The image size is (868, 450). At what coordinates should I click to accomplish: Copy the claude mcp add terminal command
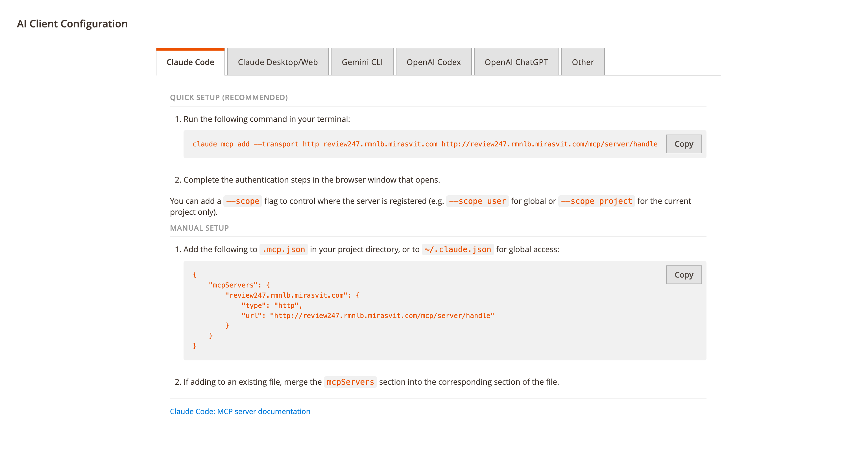683,144
